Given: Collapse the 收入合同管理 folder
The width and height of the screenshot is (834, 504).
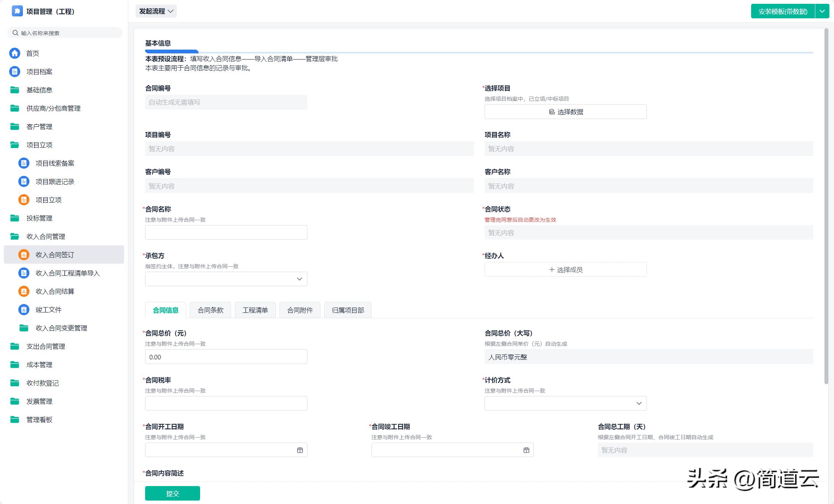Looking at the screenshot, I should tap(15, 237).
